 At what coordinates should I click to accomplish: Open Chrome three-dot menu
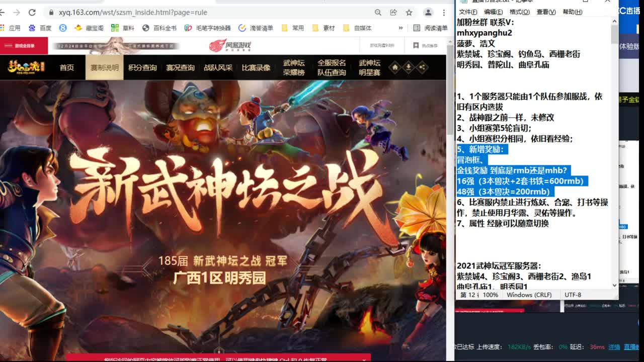(x=444, y=13)
